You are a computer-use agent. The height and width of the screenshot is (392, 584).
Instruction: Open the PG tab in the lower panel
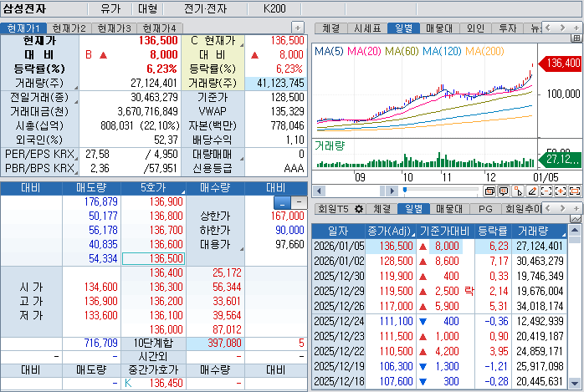click(485, 209)
